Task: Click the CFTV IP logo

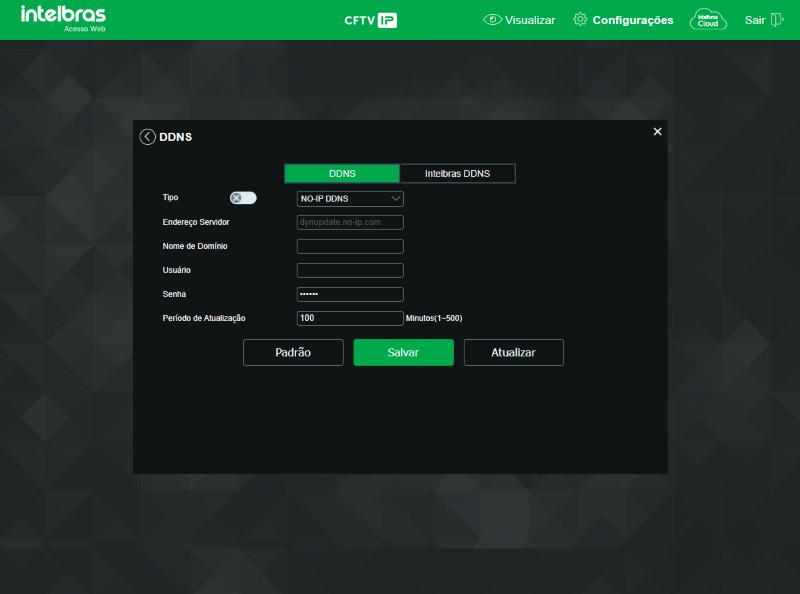Action: click(x=370, y=20)
